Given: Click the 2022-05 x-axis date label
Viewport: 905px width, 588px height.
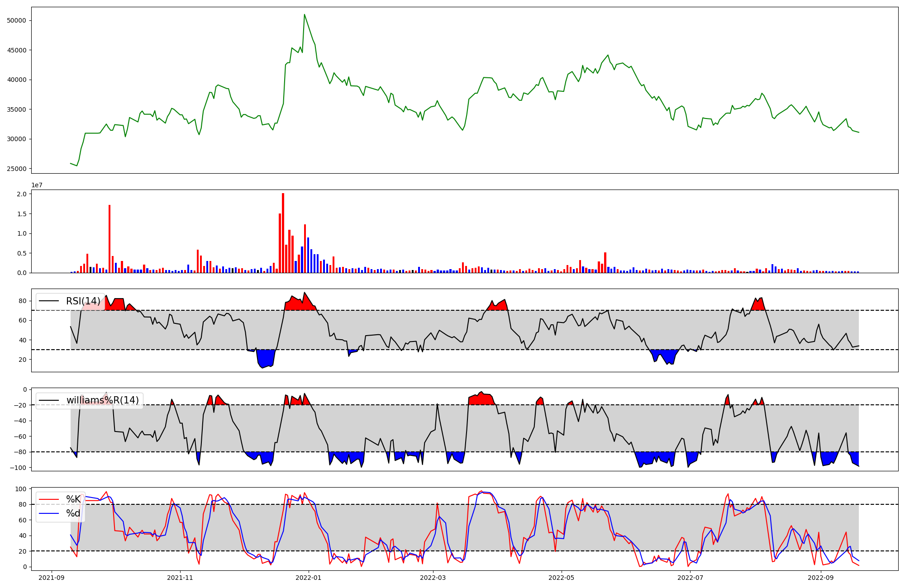Looking at the screenshot, I should click(x=562, y=578).
